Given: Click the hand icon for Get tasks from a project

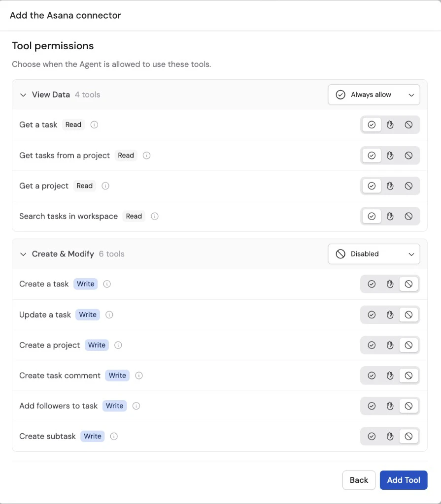Looking at the screenshot, I should pos(390,155).
